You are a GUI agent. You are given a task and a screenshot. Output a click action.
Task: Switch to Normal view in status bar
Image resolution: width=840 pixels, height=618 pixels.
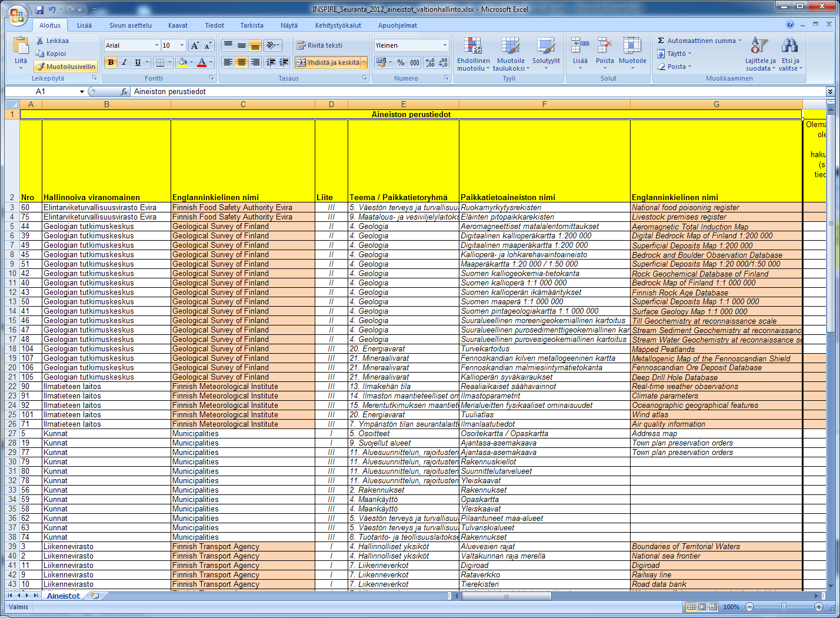[692, 607]
